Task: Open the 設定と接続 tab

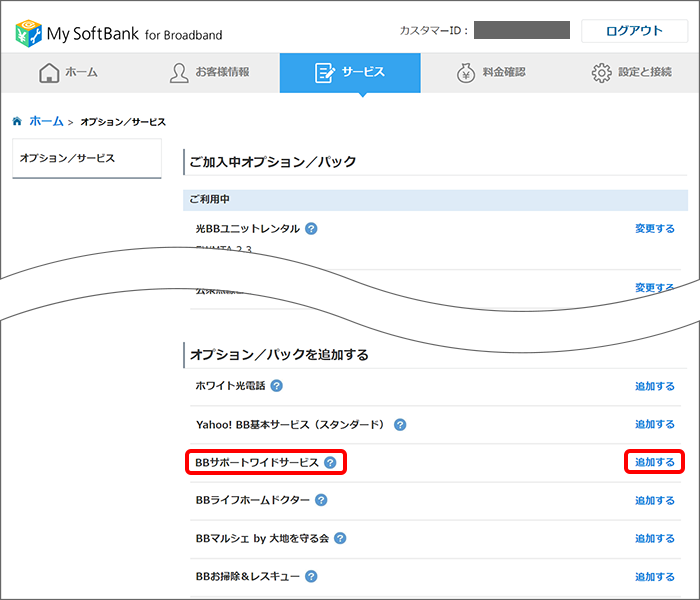Action: tap(630, 73)
